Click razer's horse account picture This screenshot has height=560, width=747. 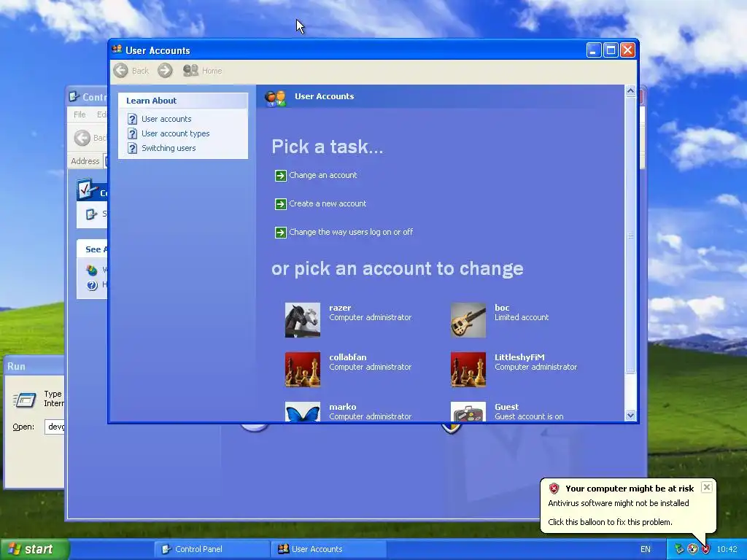tap(303, 320)
